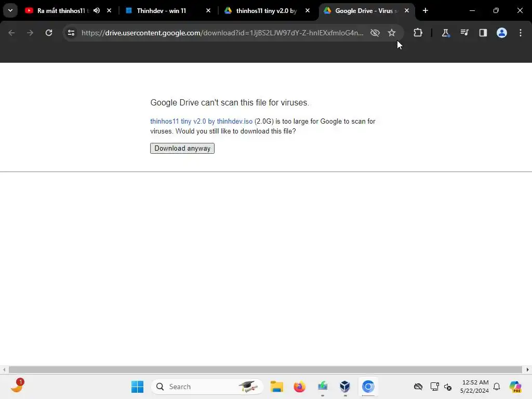Image resolution: width=532 pixels, height=399 pixels.
Task: Open the Extensions puzzle icon
Action: tap(418, 33)
